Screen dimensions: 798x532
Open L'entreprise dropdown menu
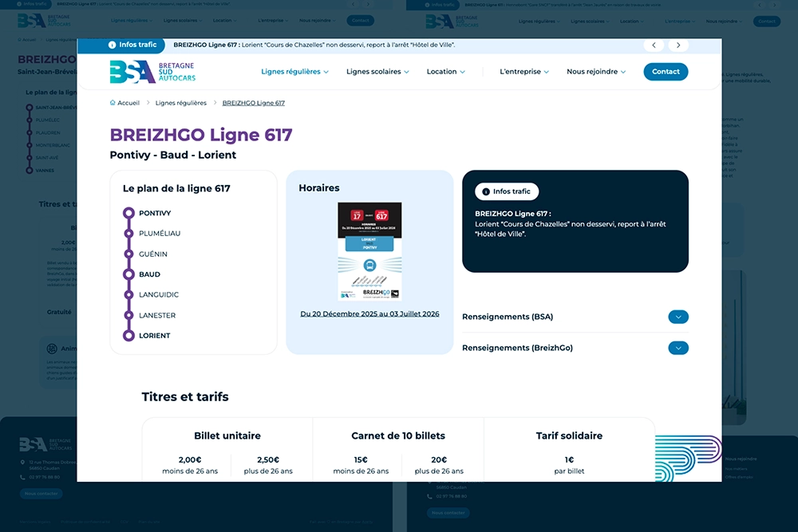coord(524,72)
